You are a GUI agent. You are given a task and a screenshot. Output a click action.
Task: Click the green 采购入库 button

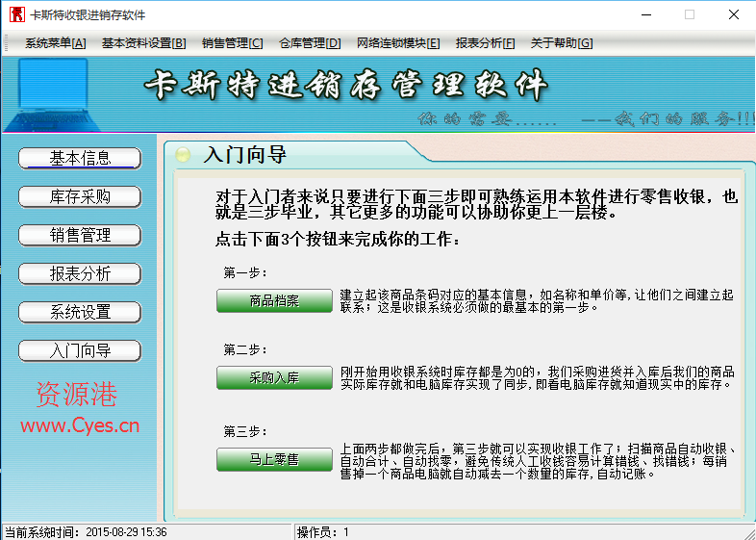pyautogui.click(x=274, y=377)
